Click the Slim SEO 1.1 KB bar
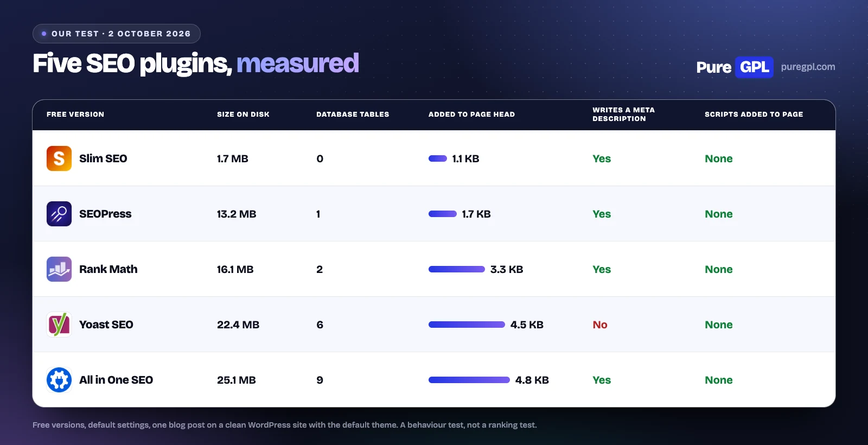Screen dimensions: 868x445 tap(438, 158)
